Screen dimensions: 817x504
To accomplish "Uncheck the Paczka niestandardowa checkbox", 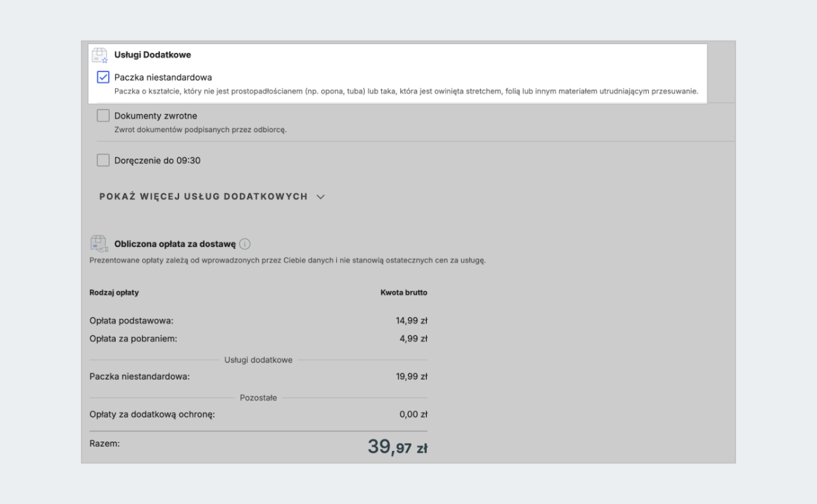I will click(x=103, y=77).
